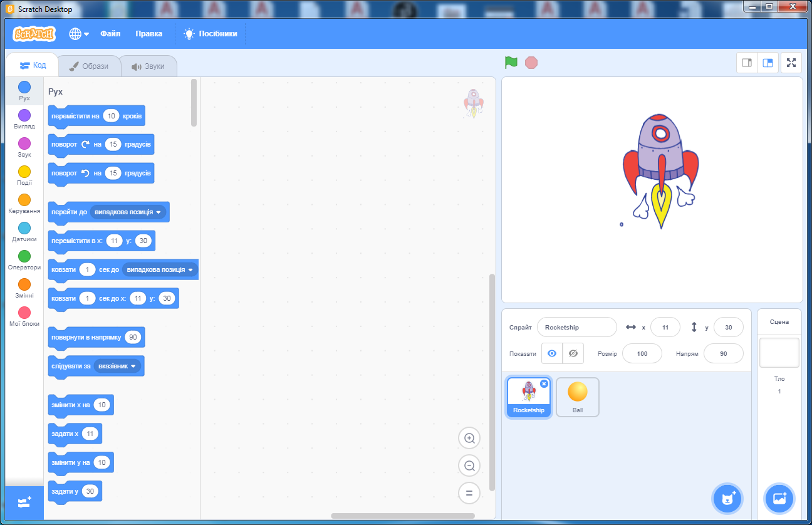
Task: Switch to the Звуки tab
Action: point(148,66)
